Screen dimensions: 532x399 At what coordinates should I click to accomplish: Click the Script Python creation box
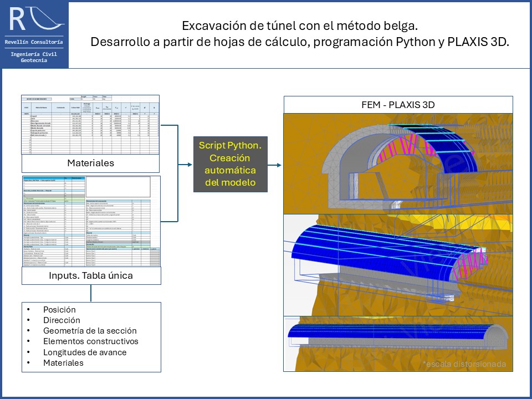coord(231,164)
